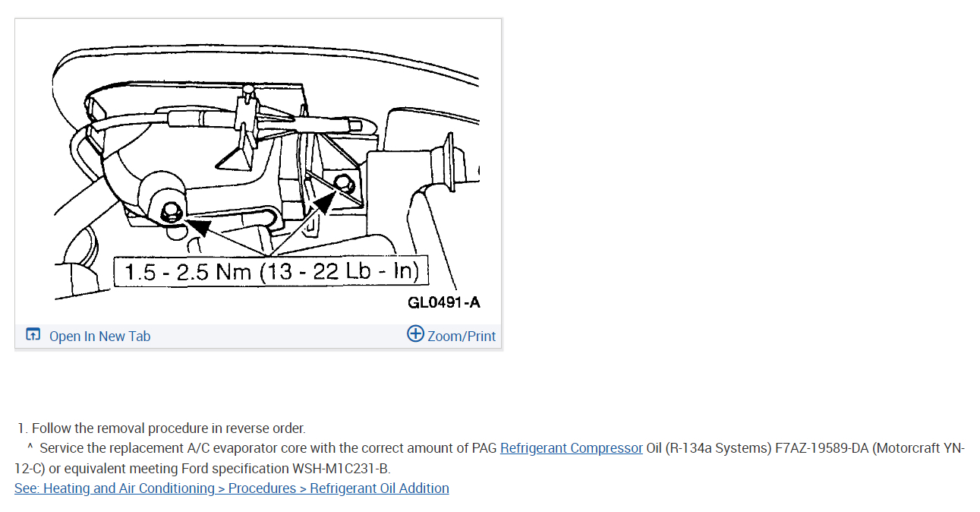
Task: Click the evaporator diagram image
Action: point(258,171)
